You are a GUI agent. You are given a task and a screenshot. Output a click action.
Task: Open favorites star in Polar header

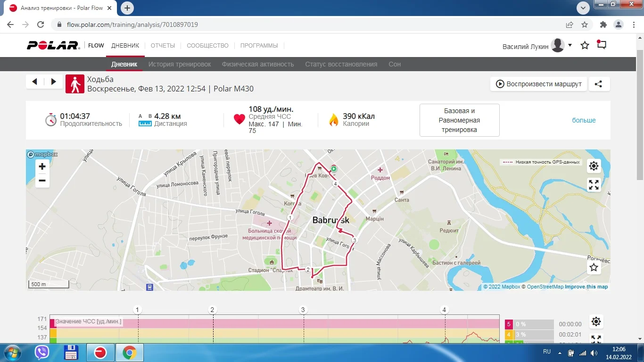585,46
